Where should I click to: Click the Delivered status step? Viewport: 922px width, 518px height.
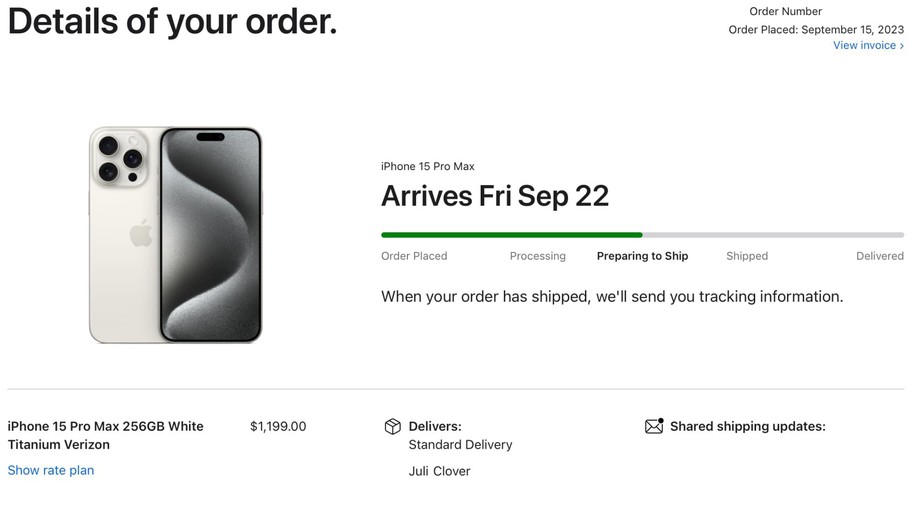click(x=879, y=256)
